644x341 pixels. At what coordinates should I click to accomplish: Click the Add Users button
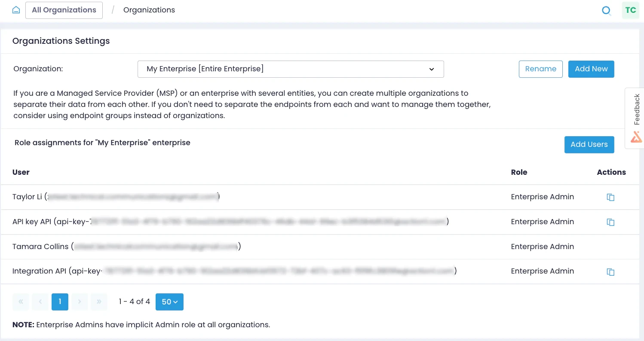(589, 145)
